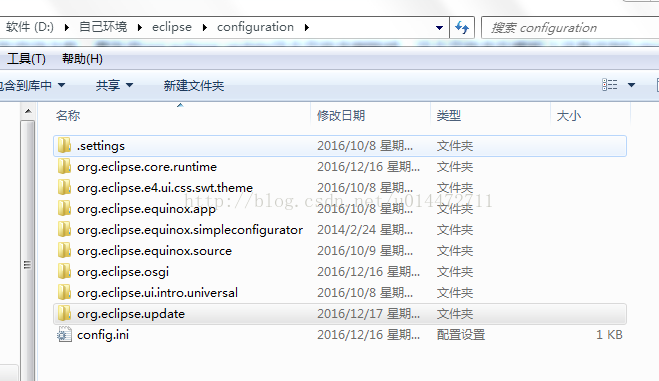The height and width of the screenshot is (381, 659).
Task: Click the 2014/2/24 date of simpleconfigurator
Action: 365,230
